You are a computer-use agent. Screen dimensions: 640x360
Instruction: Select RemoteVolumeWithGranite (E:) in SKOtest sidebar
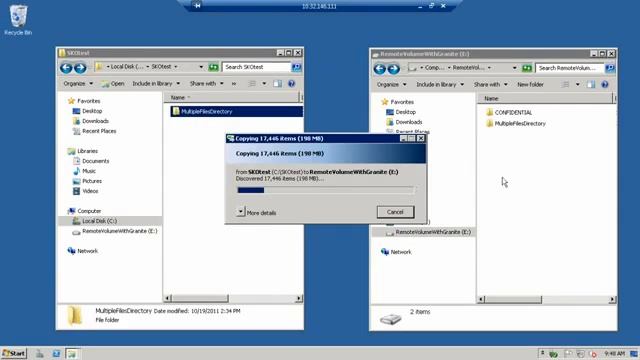point(115,231)
